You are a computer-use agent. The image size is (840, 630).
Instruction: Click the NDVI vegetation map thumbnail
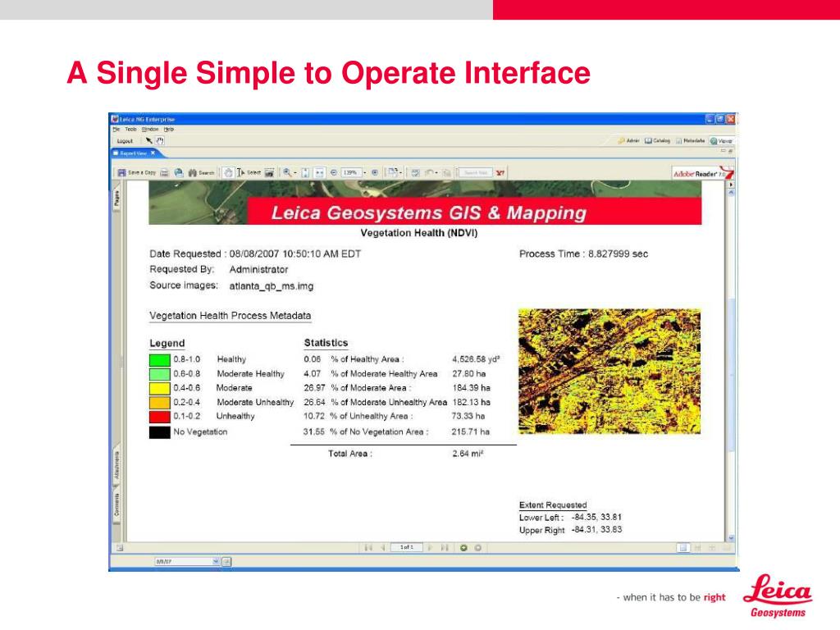tap(609, 371)
